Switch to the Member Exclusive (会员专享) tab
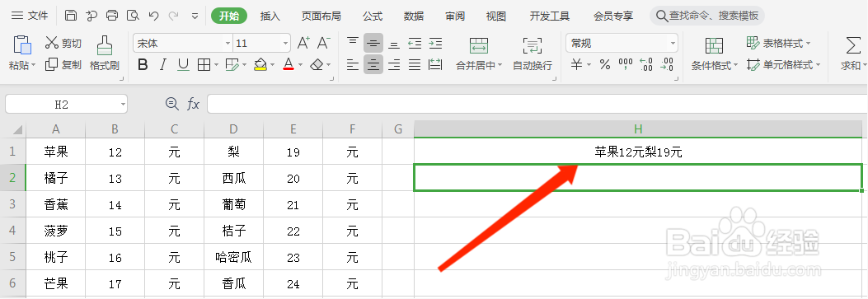This screenshot has width=868, height=299. click(x=613, y=16)
